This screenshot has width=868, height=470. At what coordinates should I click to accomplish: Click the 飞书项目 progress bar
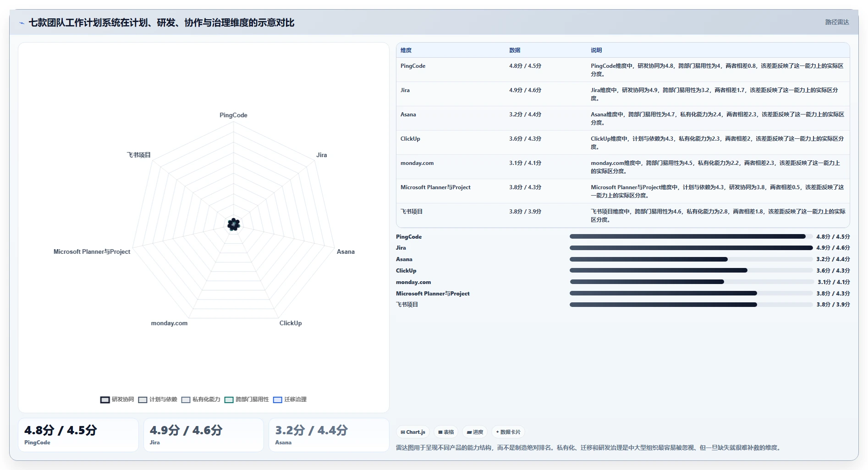pos(691,305)
